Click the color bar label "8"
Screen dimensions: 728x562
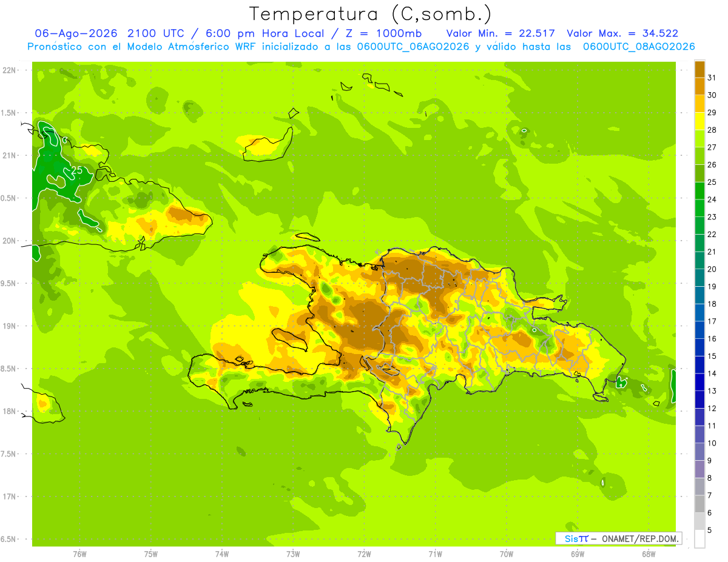pyautogui.click(x=709, y=478)
